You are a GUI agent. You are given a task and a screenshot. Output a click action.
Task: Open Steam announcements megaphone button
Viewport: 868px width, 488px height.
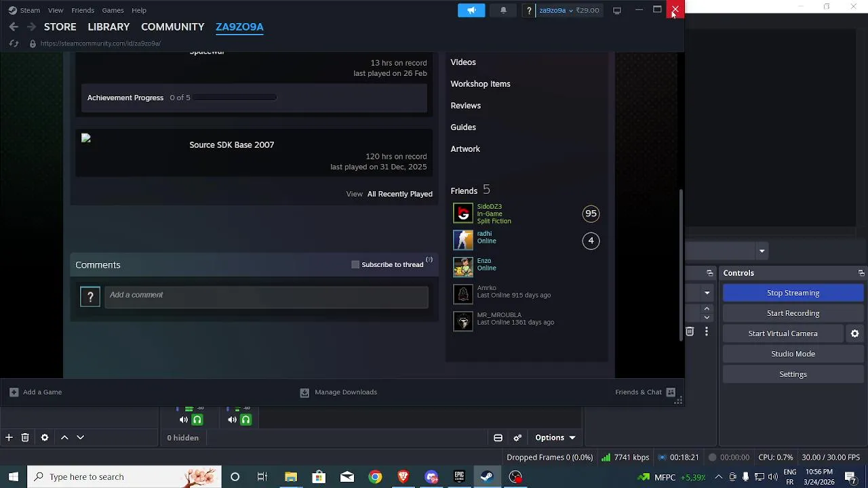pyautogui.click(x=471, y=10)
